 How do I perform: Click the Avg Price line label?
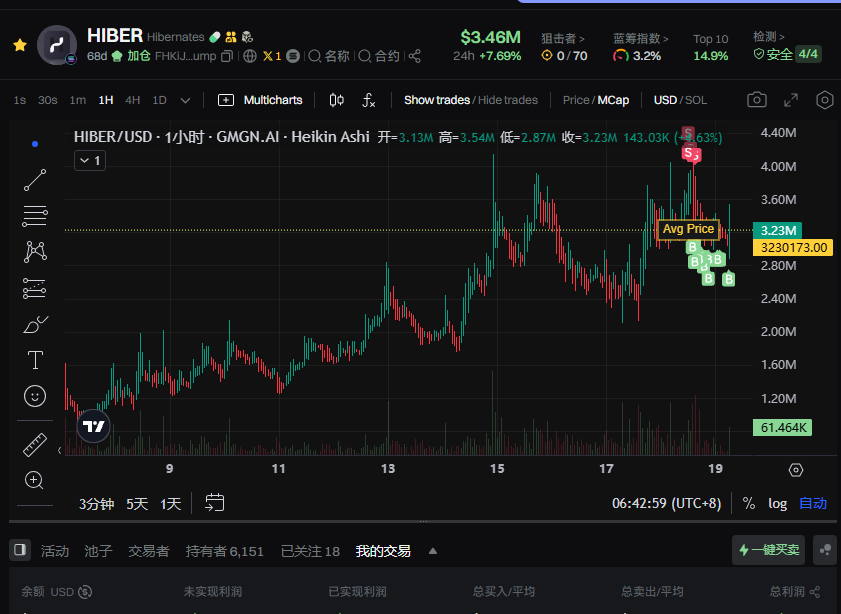pyautogui.click(x=688, y=229)
